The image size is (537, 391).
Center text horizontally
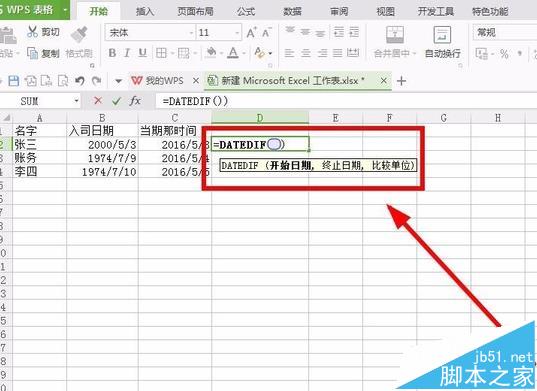[305, 53]
